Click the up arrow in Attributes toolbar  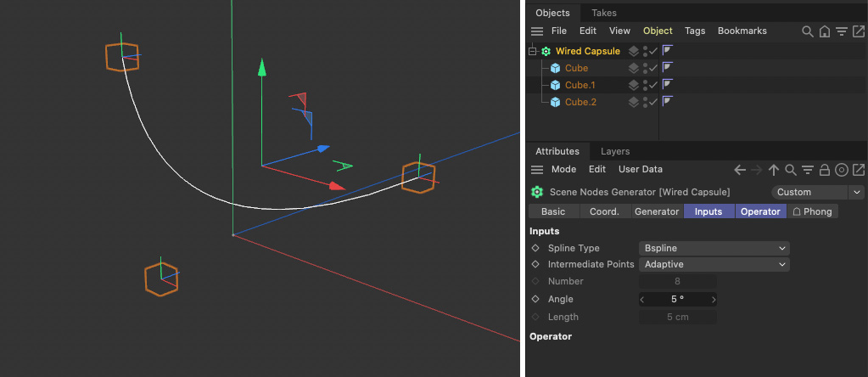773,170
